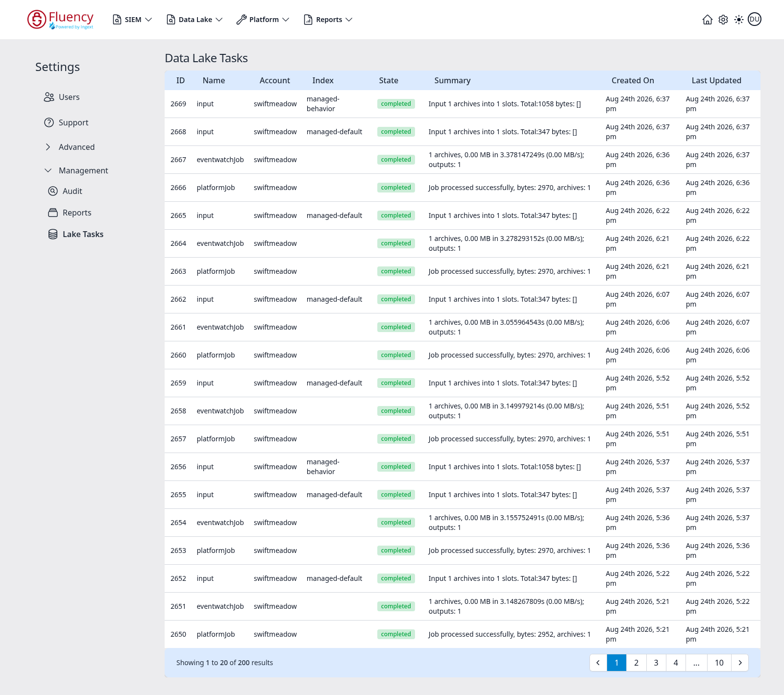784x695 pixels.
Task: Select Support in settings sidebar
Action: [73, 122]
